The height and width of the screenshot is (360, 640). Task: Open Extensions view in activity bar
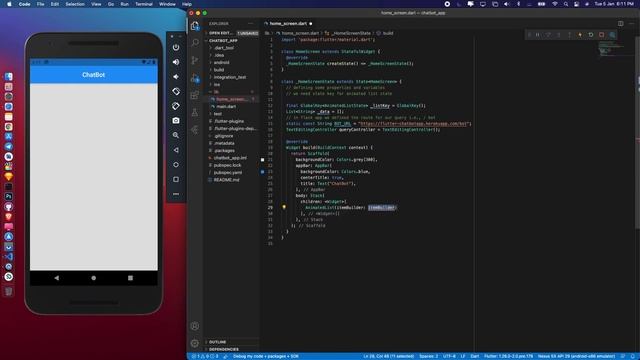coord(195,95)
